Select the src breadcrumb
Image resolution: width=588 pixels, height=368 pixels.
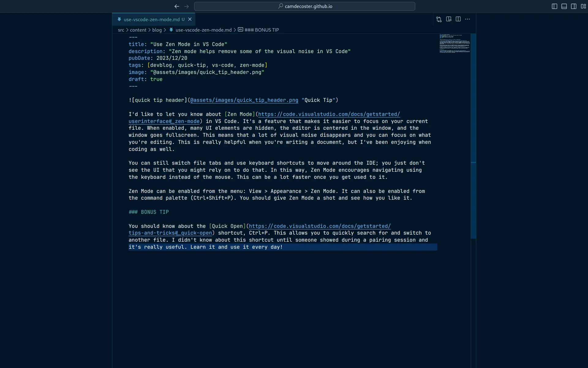click(x=121, y=30)
